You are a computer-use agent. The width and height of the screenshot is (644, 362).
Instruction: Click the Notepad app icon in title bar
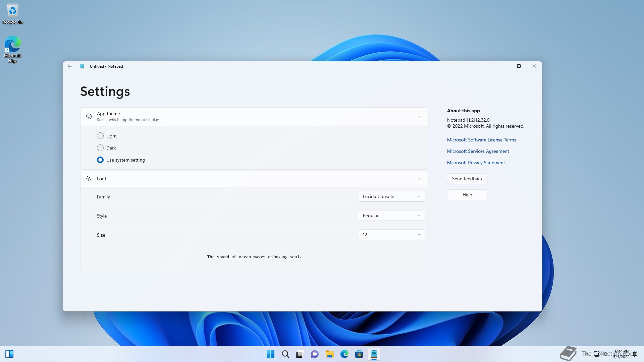(x=82, y=66)
